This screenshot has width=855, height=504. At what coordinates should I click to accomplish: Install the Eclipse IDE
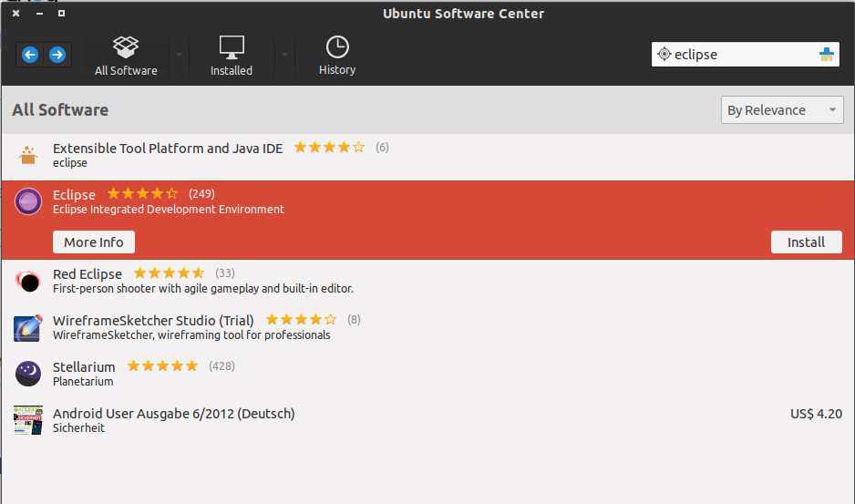coord(806,242)
